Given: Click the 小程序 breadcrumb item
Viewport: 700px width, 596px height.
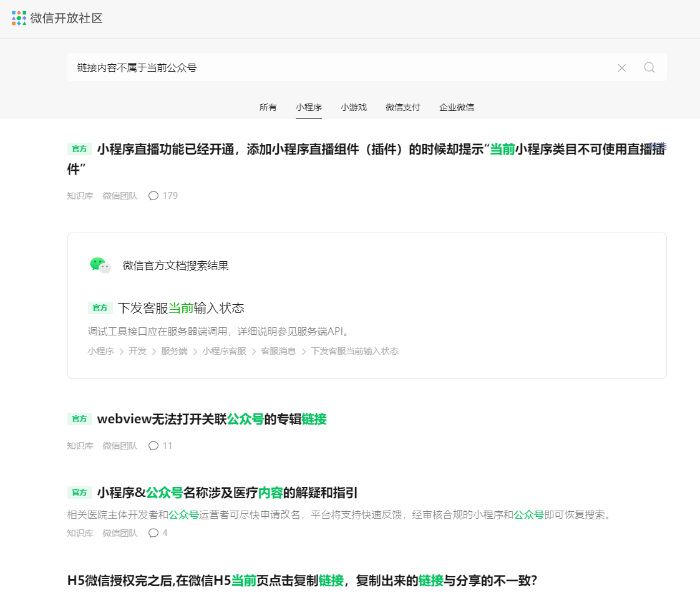Looking at the screenshot, I should 101,352.
